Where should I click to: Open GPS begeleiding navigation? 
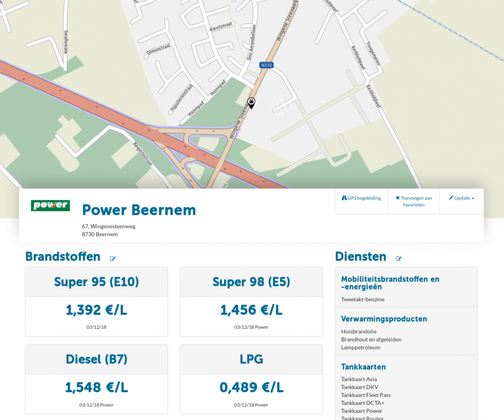[x=361, y=198]
